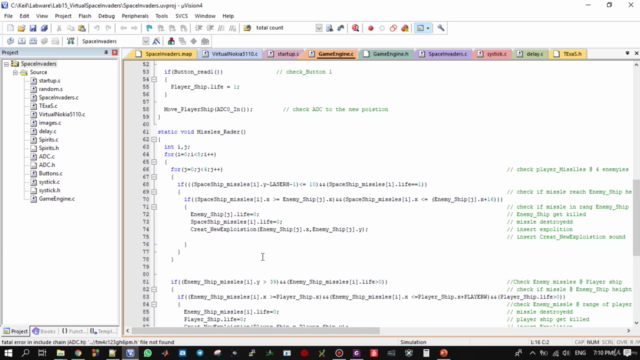Download to flash with the LOAD icon
The width and height of the screenshot is (640, 360).
[x=71, y=41]
